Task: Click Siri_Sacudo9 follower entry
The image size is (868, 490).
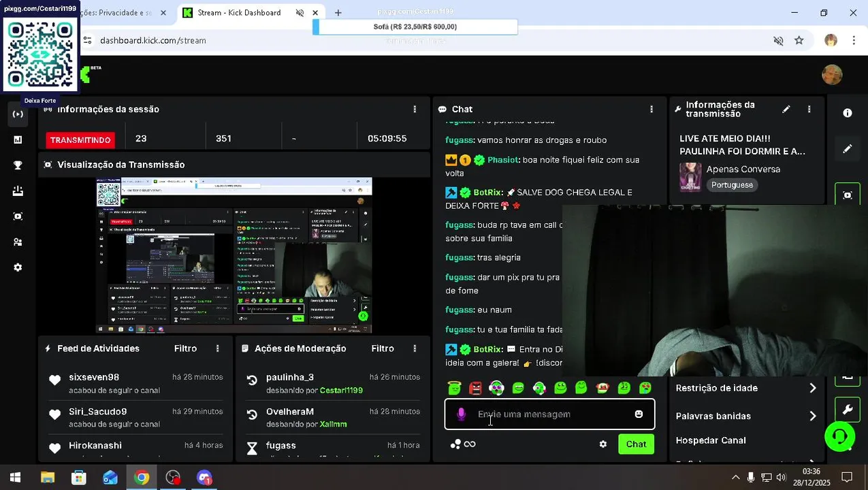Action: (135, 417)
